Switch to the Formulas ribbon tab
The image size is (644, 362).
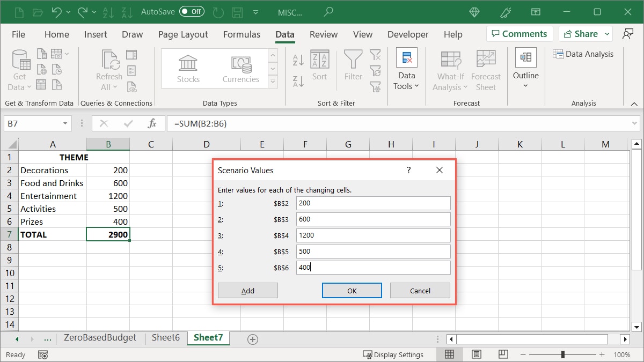[x=241, y=34]
